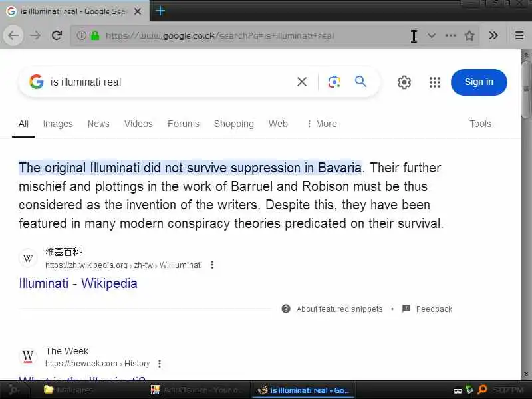Close the 'is illuminati real' tab
The width and height of the screenshot is (532, 399).
[x=138, y=11]
